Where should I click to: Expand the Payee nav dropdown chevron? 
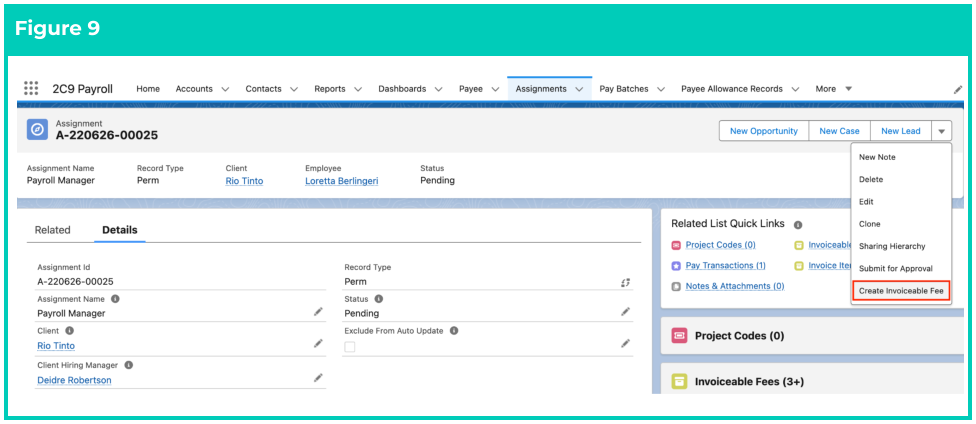pyautogui.click(x=495, y=89)
